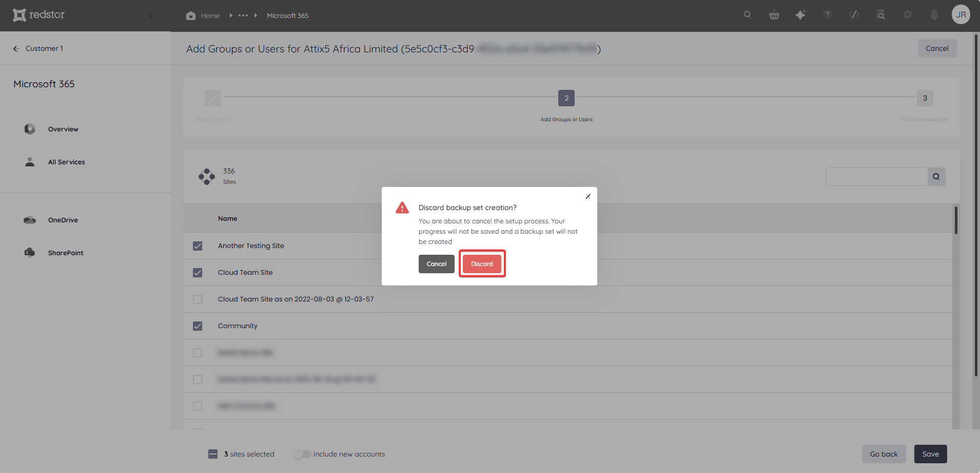Screen dimensions: 980x473
Task: Click the completed step one checkmark
Action: (213, 98)
